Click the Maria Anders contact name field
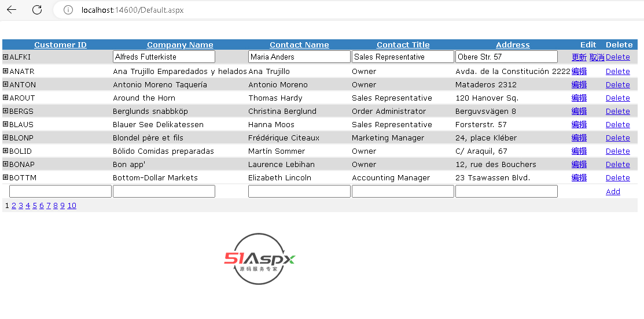The height and width of the screenshot is (319, 644). (299, 57)
